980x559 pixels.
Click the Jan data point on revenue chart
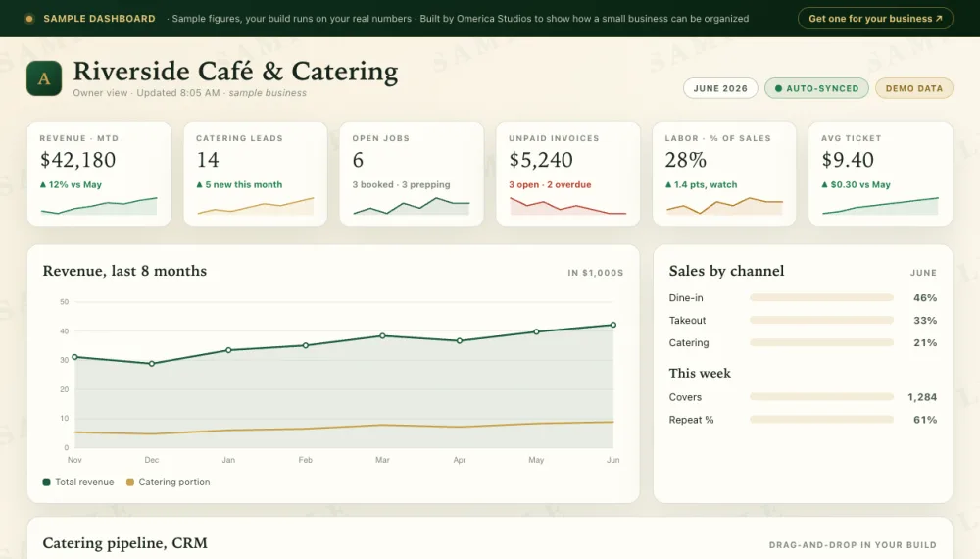point(228,350)
